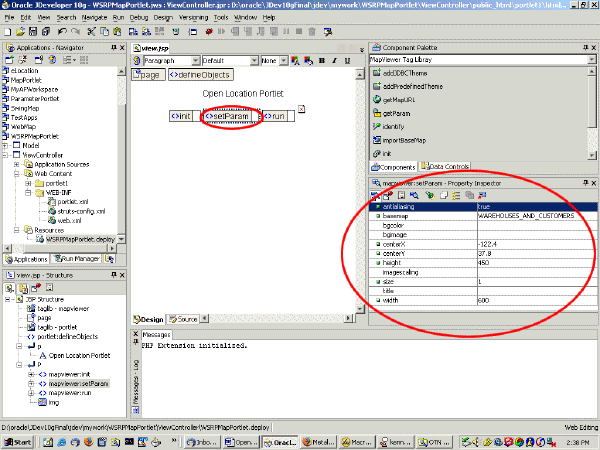Click the Undo arrow icon
The width and height of the screenshot is (600, 450).
(62, 32)
